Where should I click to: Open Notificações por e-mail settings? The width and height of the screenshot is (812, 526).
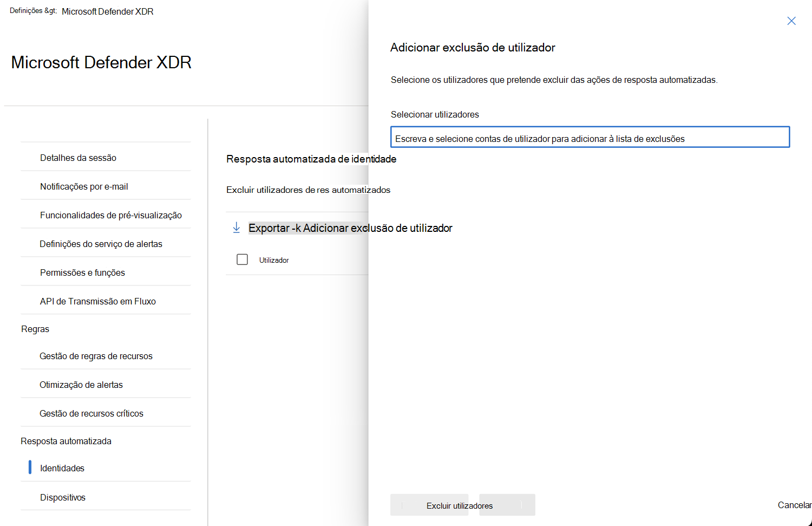point(84,186)
